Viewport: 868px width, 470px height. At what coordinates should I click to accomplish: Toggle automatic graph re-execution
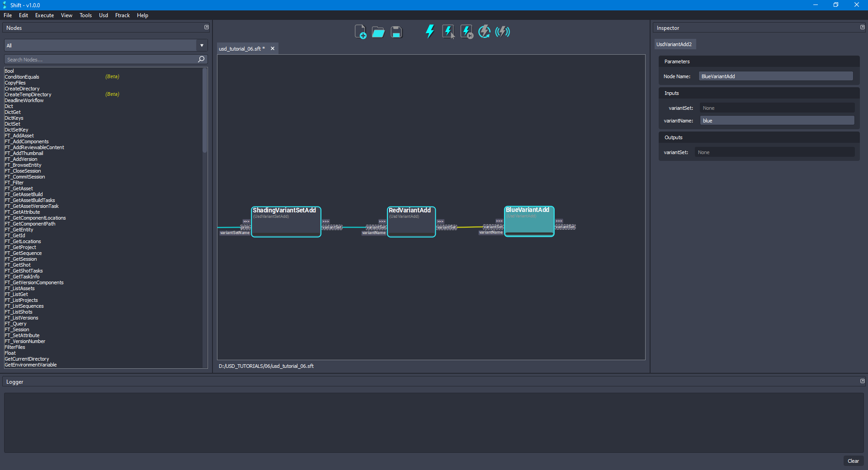(484, 32)
